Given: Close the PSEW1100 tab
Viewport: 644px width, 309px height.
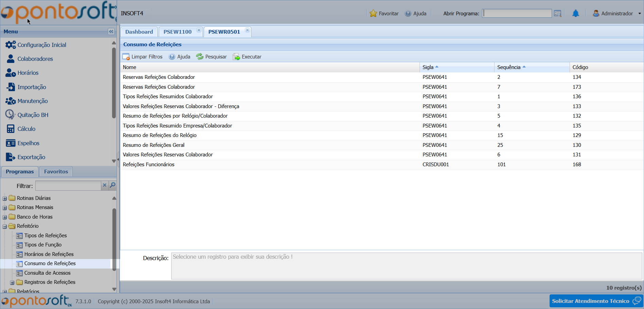Looking at the screenshot, I should tap(199, 30).
